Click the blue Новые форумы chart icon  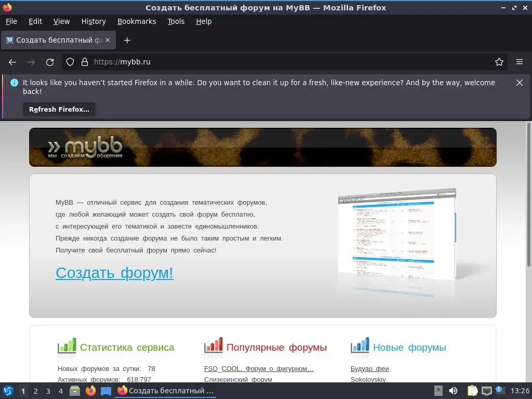[360, 345]
